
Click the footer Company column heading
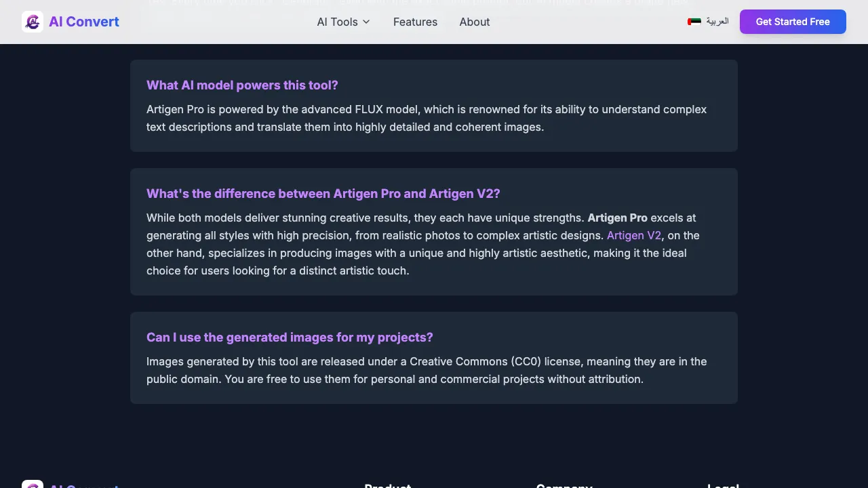[x=564, y=485]
